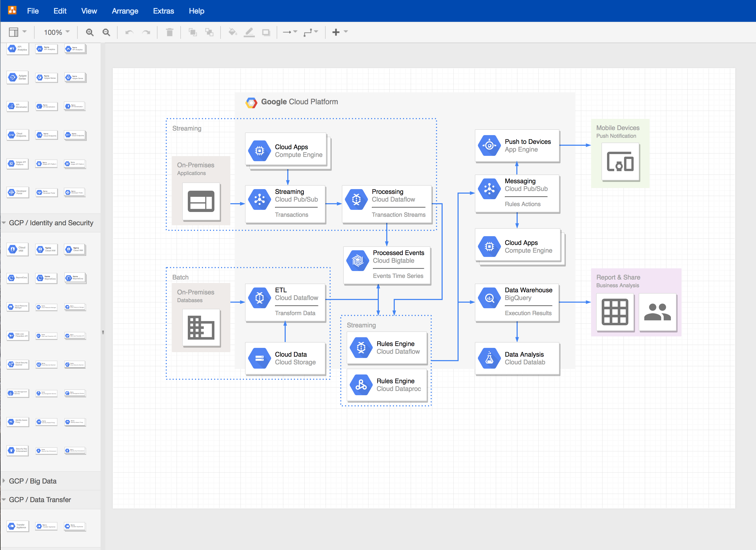Viewport: 756px width, 550px height.
Task: Select the Cloud Security Scanner sidebar shape
Action: pos(18,364)
